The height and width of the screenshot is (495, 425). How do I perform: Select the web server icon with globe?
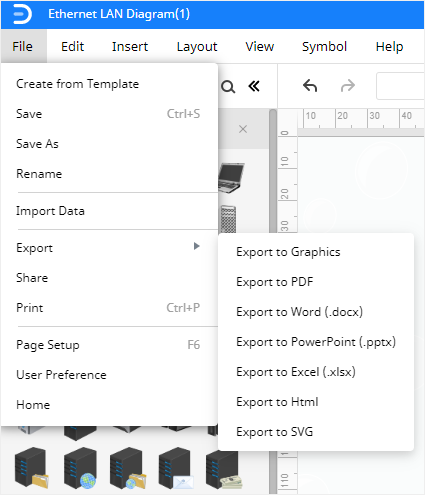tap(80, 468)
